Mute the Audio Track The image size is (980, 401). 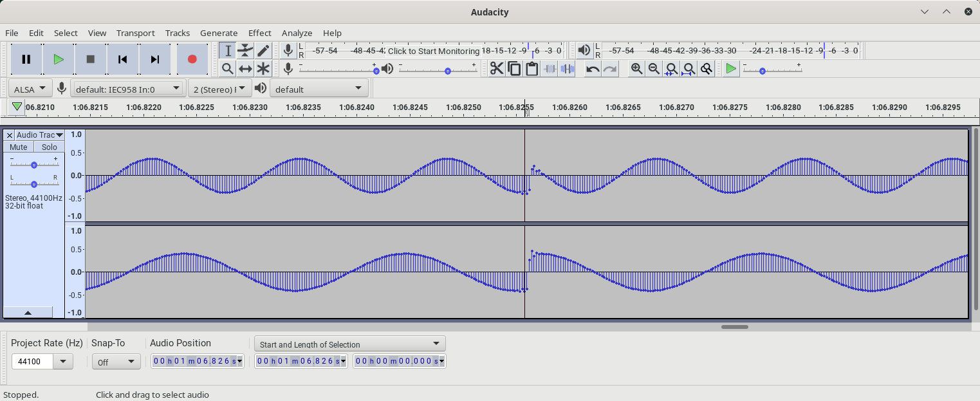pos(17,147)
